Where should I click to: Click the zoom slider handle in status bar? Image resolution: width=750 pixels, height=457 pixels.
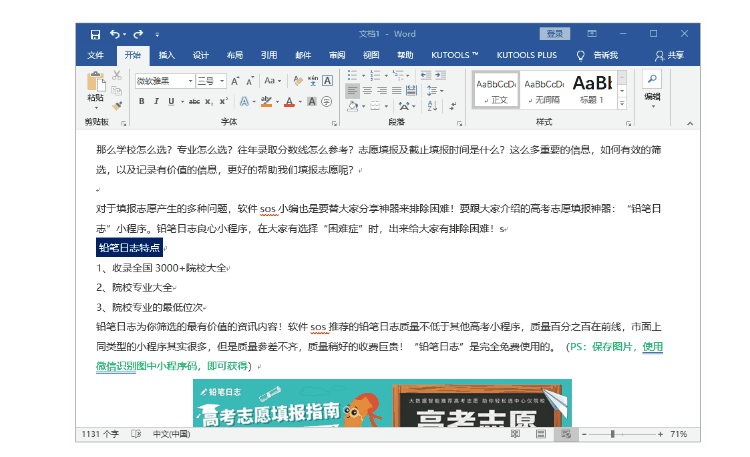pyautogui.click(x=612, y=434)
